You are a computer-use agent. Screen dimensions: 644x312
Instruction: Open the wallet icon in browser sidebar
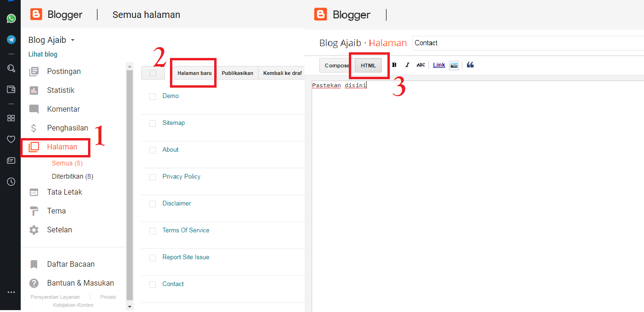[x=11, y=89]
